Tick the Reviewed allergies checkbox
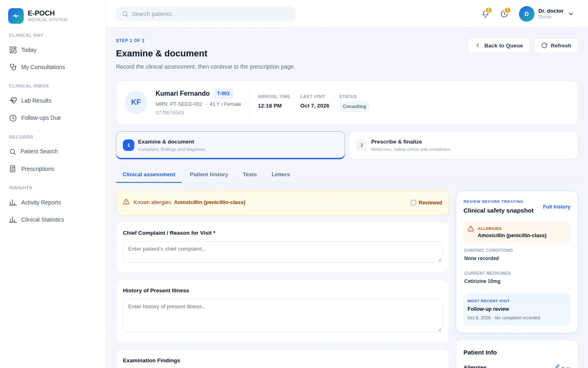588x368 pixels. tap(413, 202)
